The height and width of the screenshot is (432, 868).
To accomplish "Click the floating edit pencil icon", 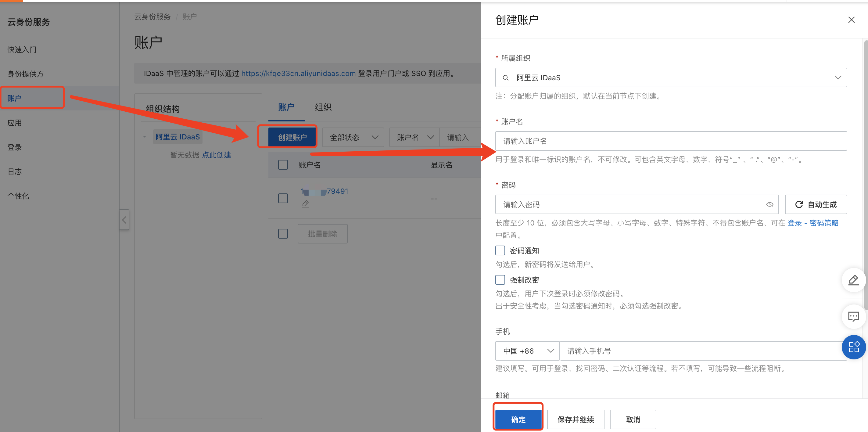I will (x=853, y=280).
